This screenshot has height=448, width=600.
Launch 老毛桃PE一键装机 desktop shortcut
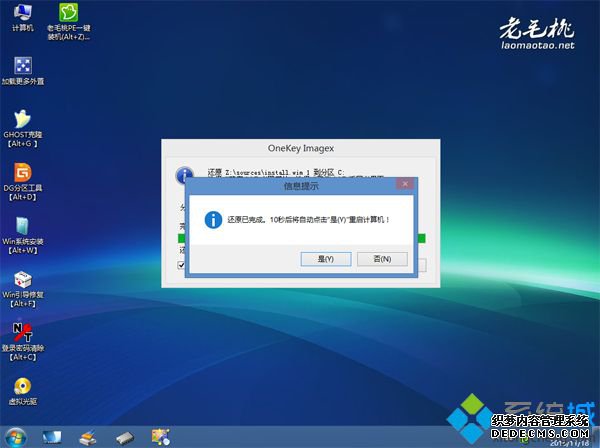coord(68,21)
